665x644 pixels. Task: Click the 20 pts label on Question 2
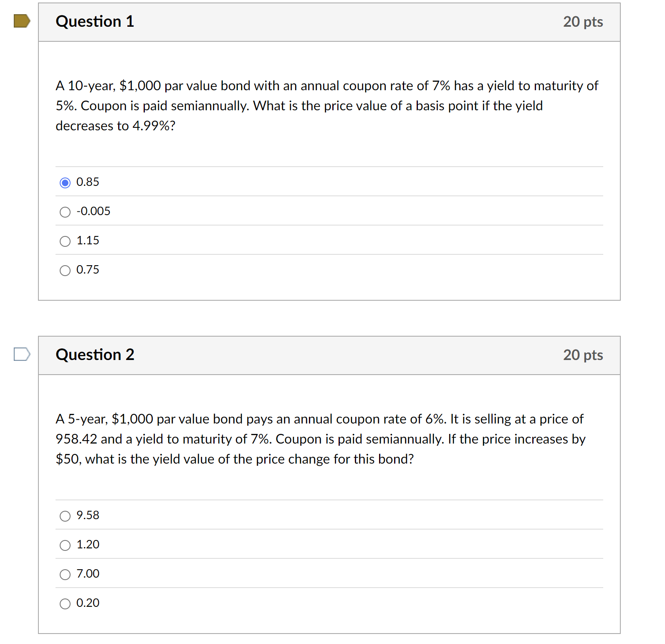click(x=583, y=355)
